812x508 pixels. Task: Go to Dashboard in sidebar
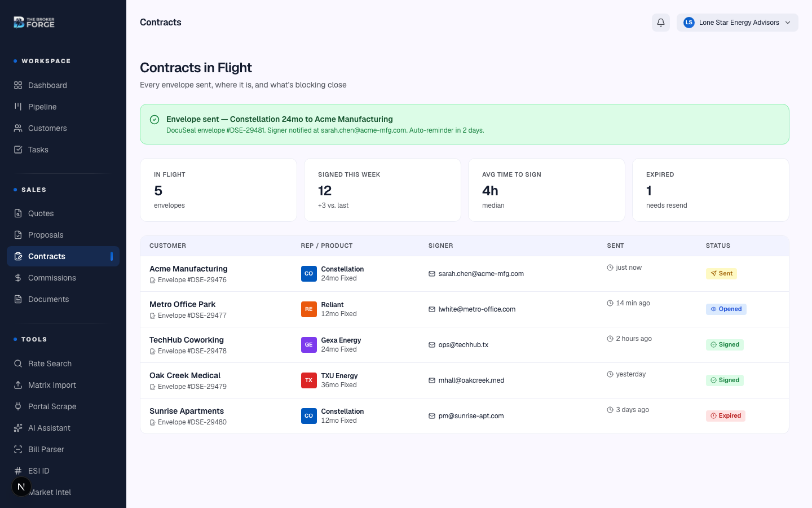63,85
